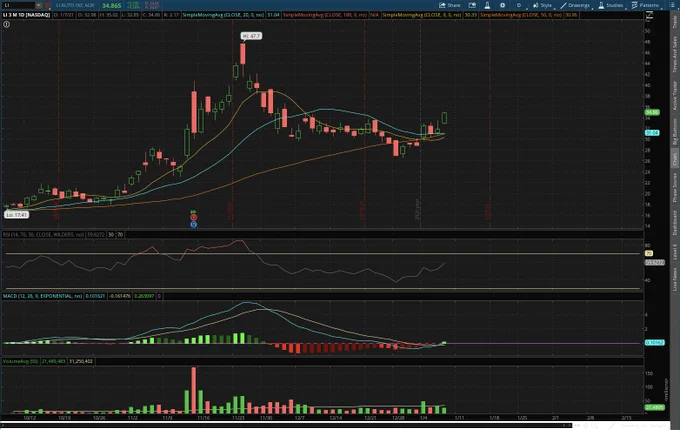
Task: Switch to the Level II side tab
Action: [675, 252]
